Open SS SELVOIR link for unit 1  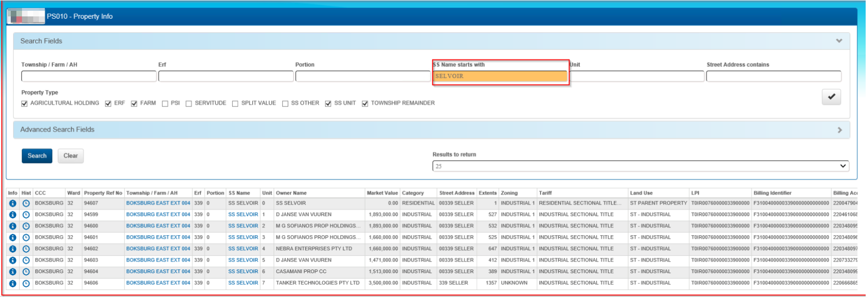pyautogui.click(x=243, y=215)
